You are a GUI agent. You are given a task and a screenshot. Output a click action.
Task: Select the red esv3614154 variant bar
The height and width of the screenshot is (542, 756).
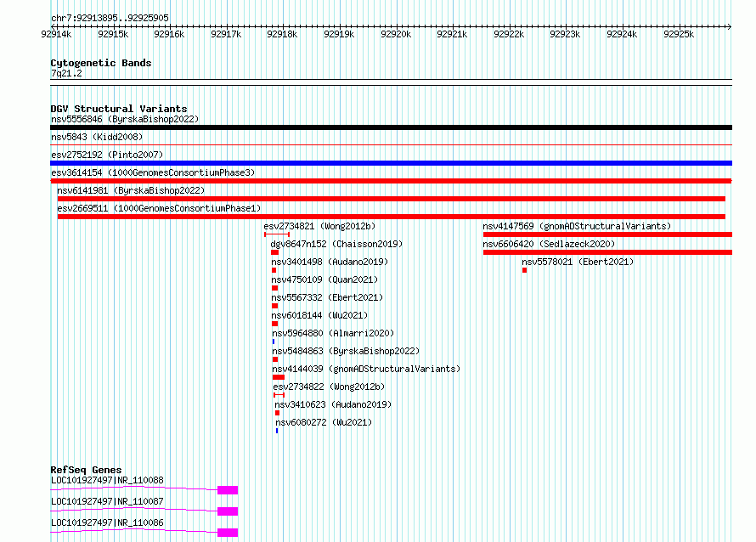click(x=391, y=181)
